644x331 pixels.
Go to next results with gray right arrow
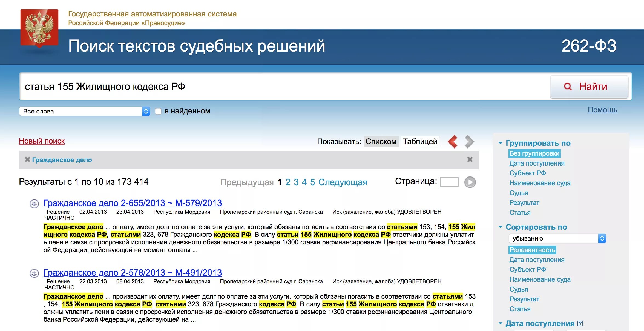[469, 142]
